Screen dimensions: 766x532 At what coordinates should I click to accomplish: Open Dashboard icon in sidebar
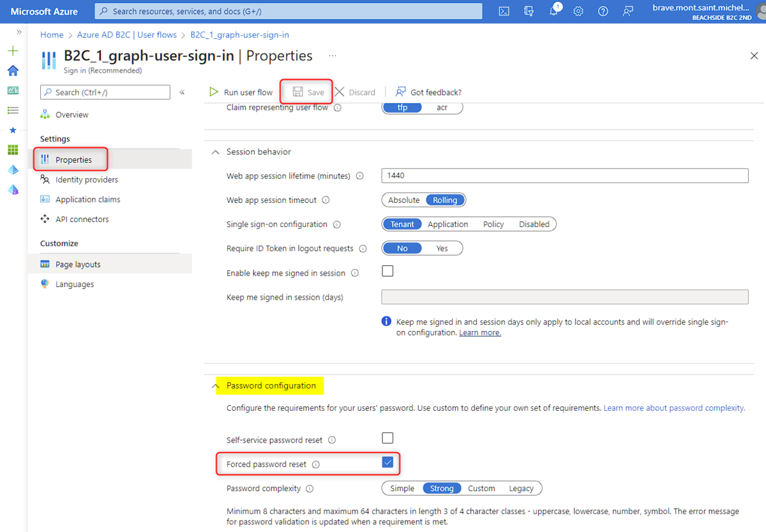pos(13,91)
